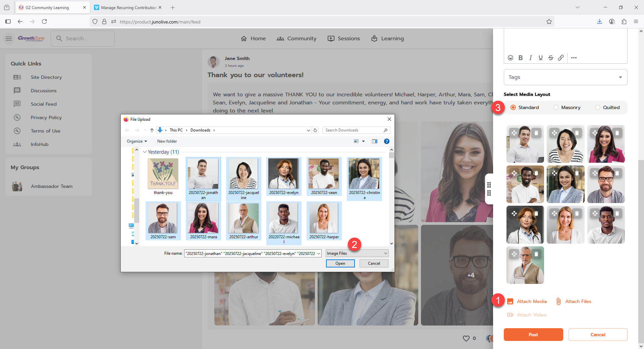
Task: Open more formatting options ellipsis
Action: tap(574, 58)
